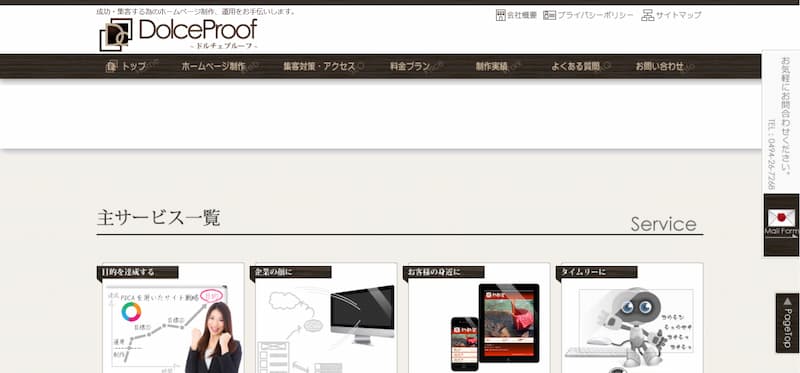This screenshot has width=800, height=373.
Task: Click the card icon beside プライバシーポリシー
Action: coord(549,15)
